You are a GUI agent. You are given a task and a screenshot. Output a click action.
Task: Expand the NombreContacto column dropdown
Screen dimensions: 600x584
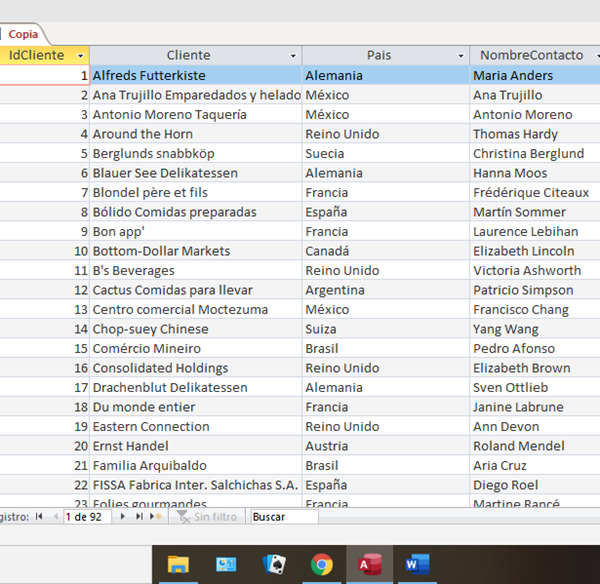594,56
